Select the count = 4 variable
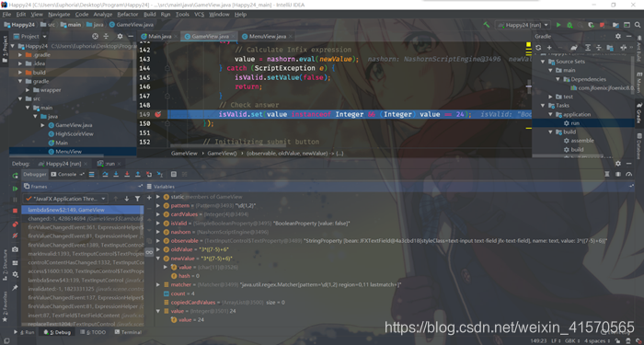644x345 pixels. pyautogui.click(x=183, y=293)
